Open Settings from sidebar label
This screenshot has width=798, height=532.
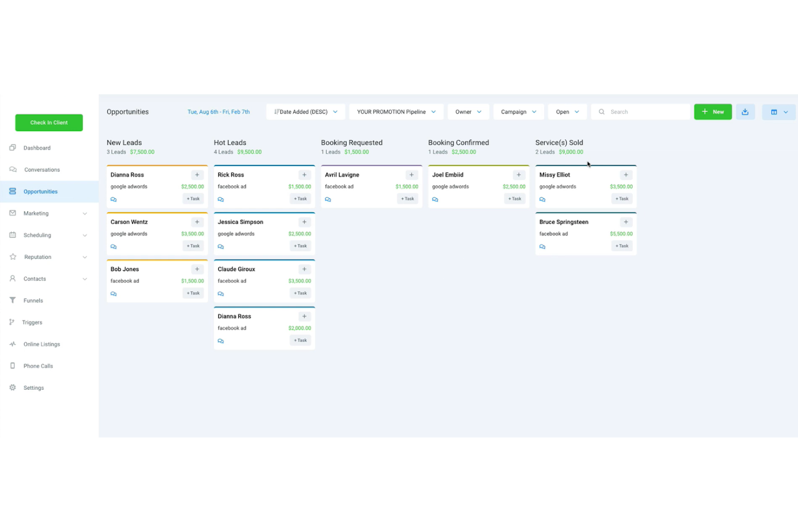pos(33,388)
